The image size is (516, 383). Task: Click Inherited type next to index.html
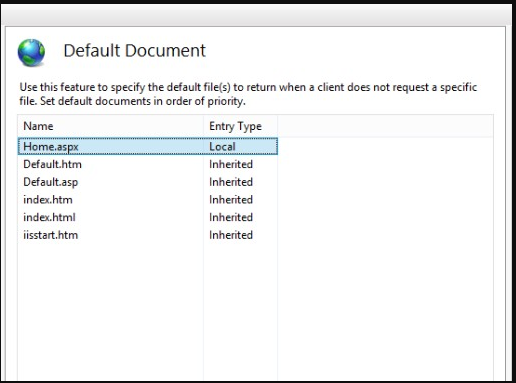(231, 217)
